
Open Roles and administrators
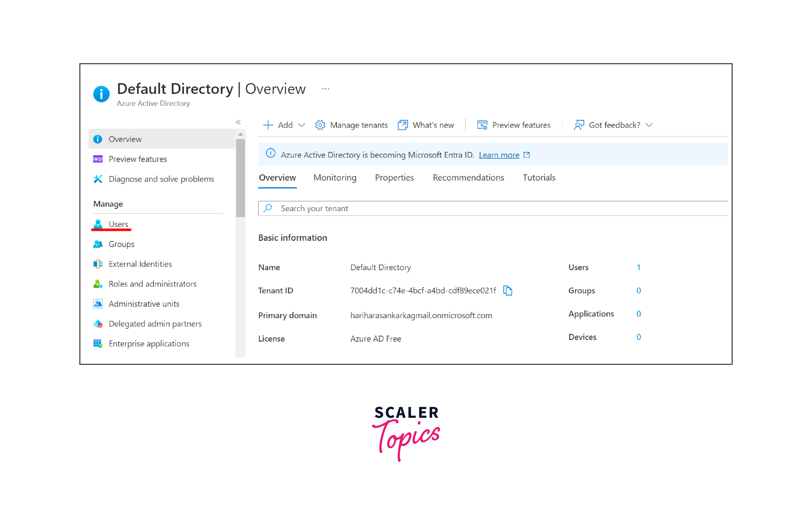pos(153,284)
